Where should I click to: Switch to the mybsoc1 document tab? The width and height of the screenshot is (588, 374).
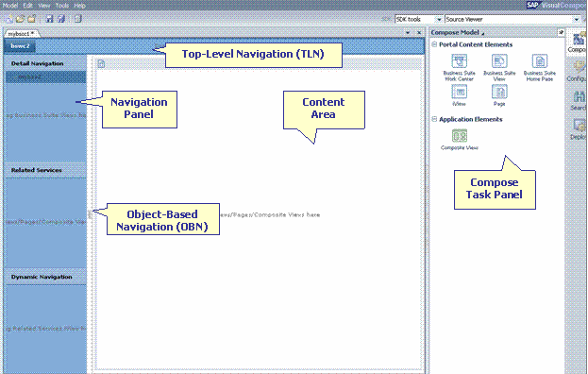(21, 33)
